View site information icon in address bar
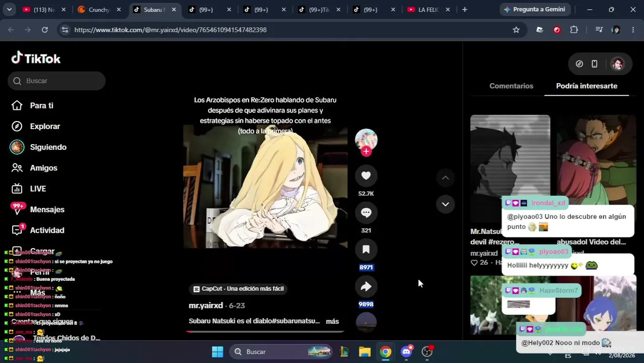 tap(65, 30)
